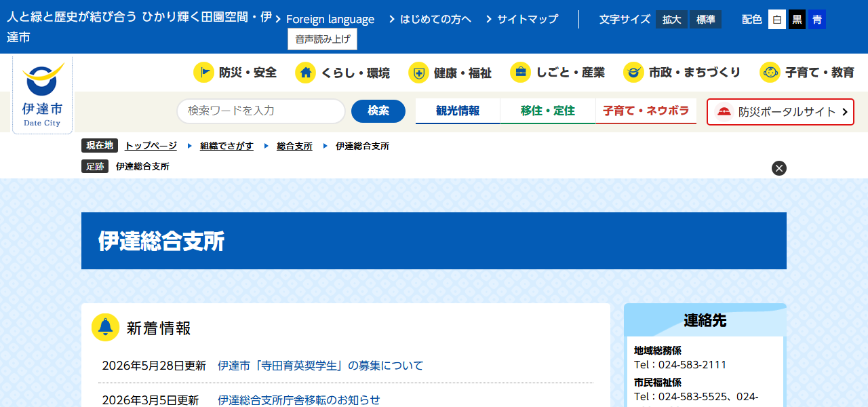This screenshot has height=407, width=868.
Task: Click the 新着情報 bell icon
Action: point(105,328)
